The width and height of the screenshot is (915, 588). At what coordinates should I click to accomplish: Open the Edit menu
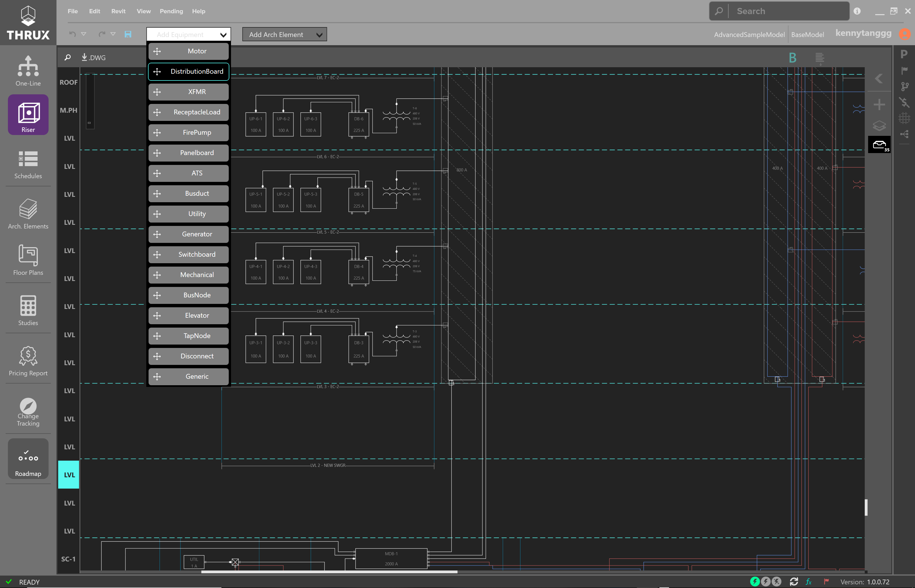coord(95,11)
